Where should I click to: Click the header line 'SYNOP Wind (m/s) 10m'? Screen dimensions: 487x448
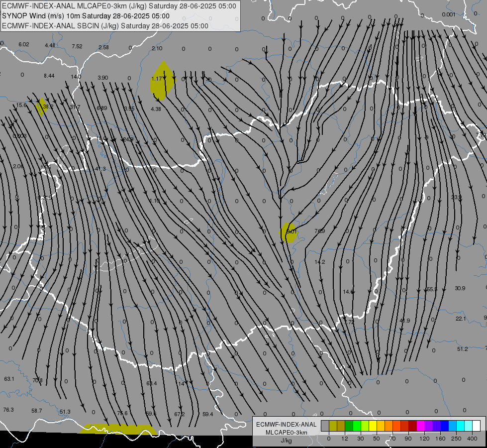click(x=42, y=16)
